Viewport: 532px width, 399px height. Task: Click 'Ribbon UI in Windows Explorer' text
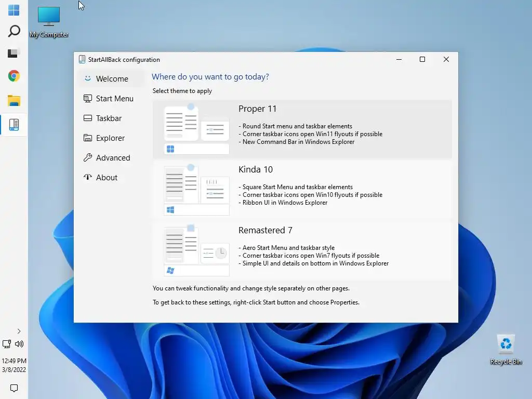point(285,203)
